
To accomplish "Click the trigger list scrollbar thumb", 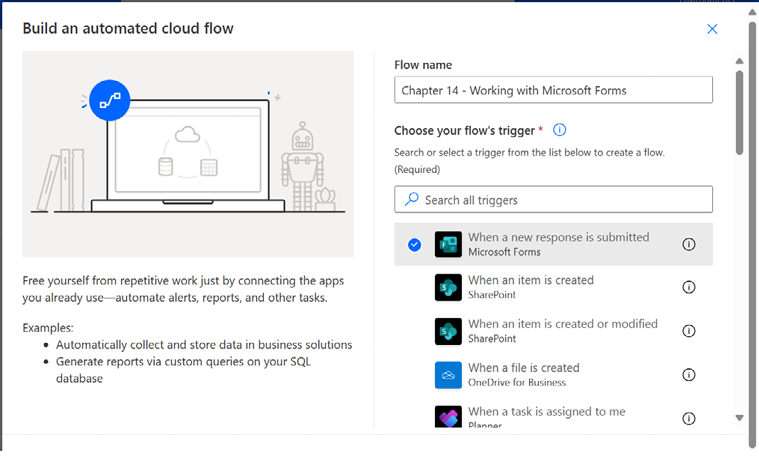I will (x=739, y=112).
